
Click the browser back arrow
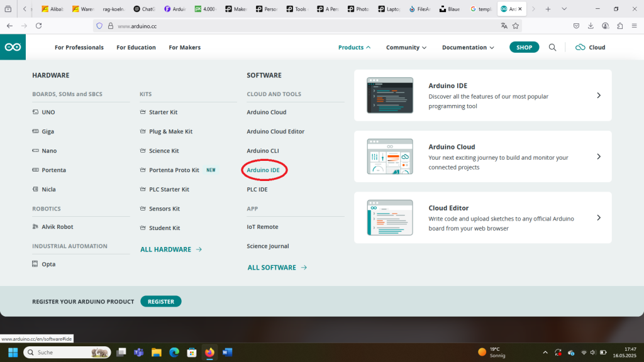(x=9, y=26)
